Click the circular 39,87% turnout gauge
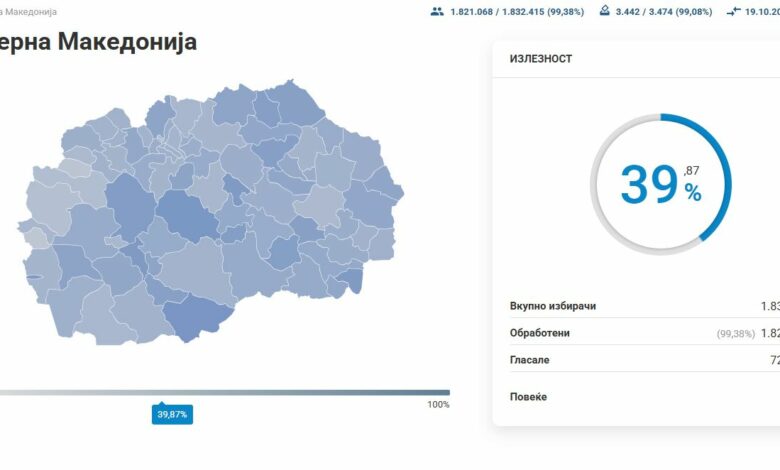Screen dimensions: 780x470 pos(660,185)
